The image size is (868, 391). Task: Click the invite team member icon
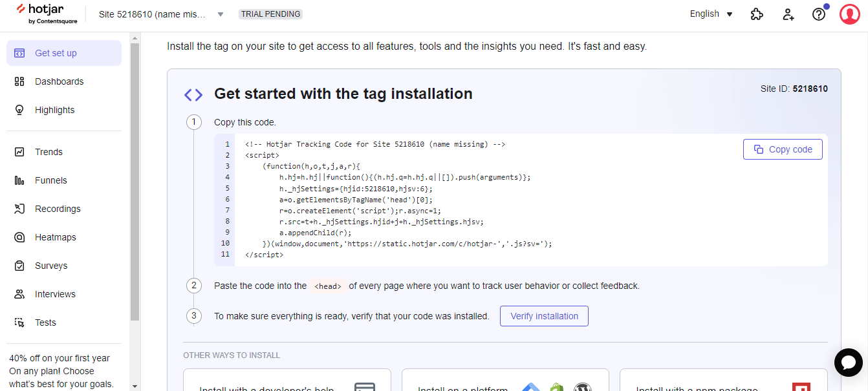pos(788,14)
